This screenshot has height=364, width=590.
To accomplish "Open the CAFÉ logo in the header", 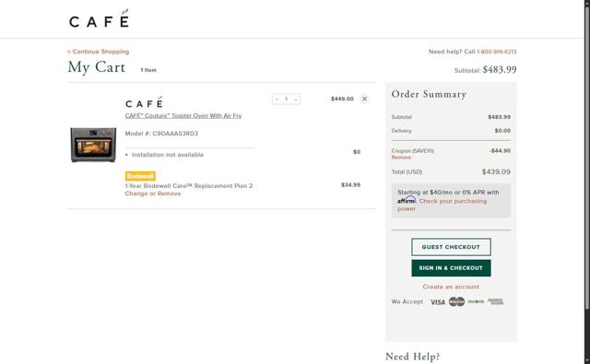I will 99,18.
